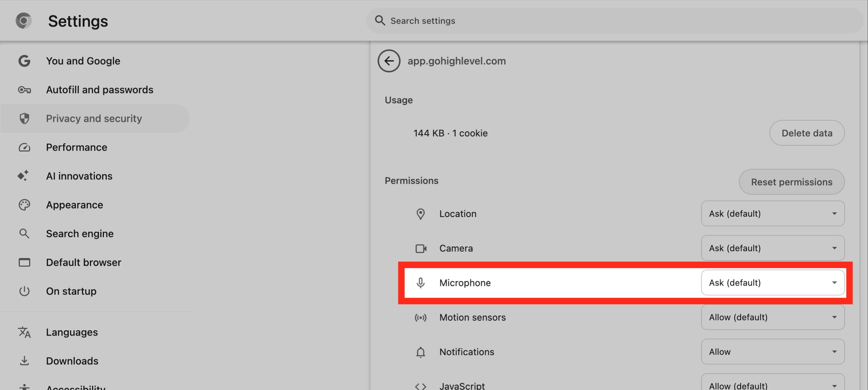Select the Performance speedometer icon
The width and height of the screenshot is (868, 390).
[x=24, y=147]
